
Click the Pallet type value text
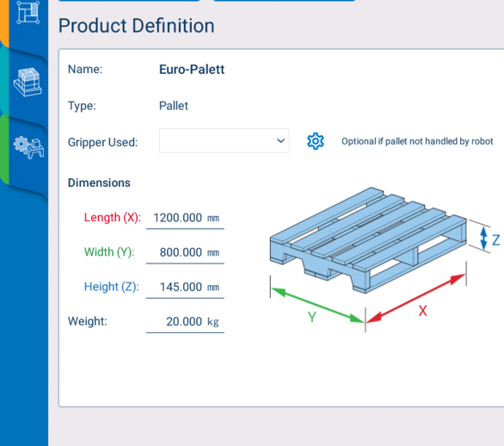(174, 106)
